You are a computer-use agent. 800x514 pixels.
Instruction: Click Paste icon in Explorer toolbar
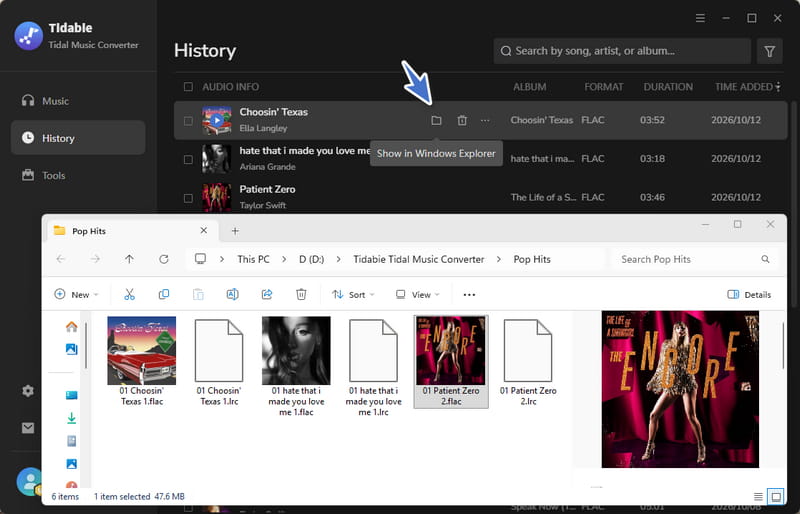point(198,295)
